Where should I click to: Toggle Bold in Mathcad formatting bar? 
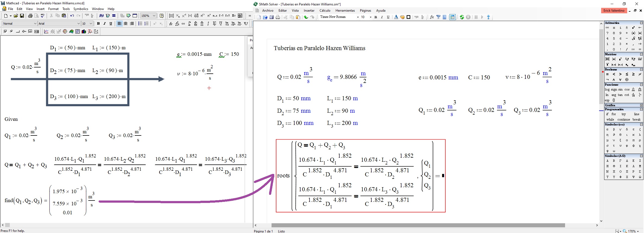98,24
